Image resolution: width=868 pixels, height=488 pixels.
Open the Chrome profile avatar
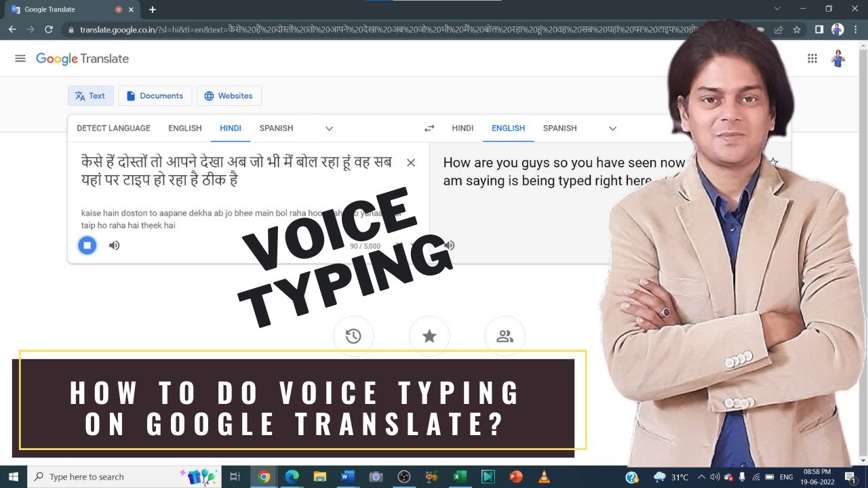click(837, 30)
